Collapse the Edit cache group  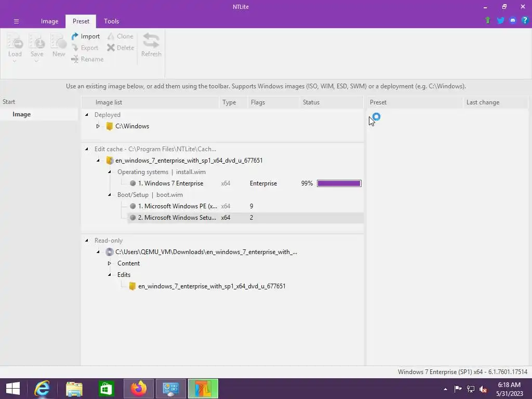click(x=87, y=149)
